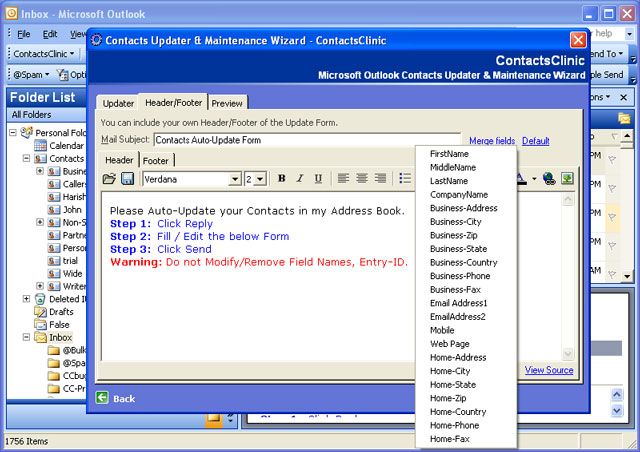The image size is (640, 452).
Task: Select the John contacts folder
Action: [72, 209]
